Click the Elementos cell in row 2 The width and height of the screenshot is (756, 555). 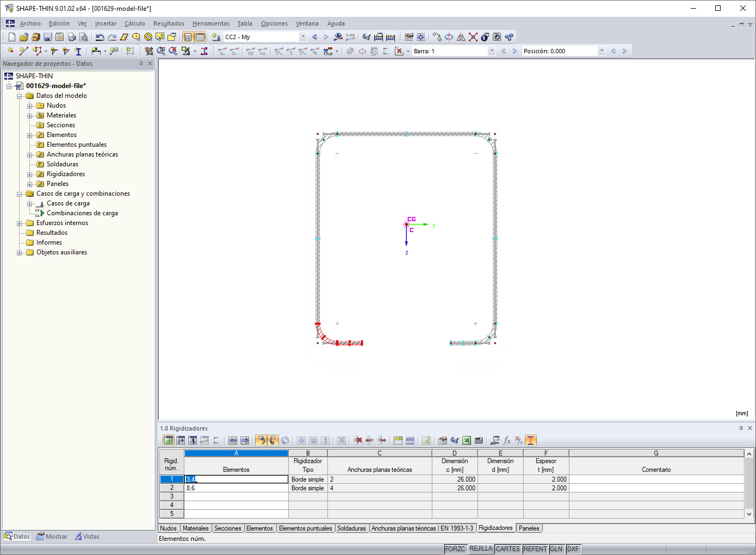coord(236,488)
